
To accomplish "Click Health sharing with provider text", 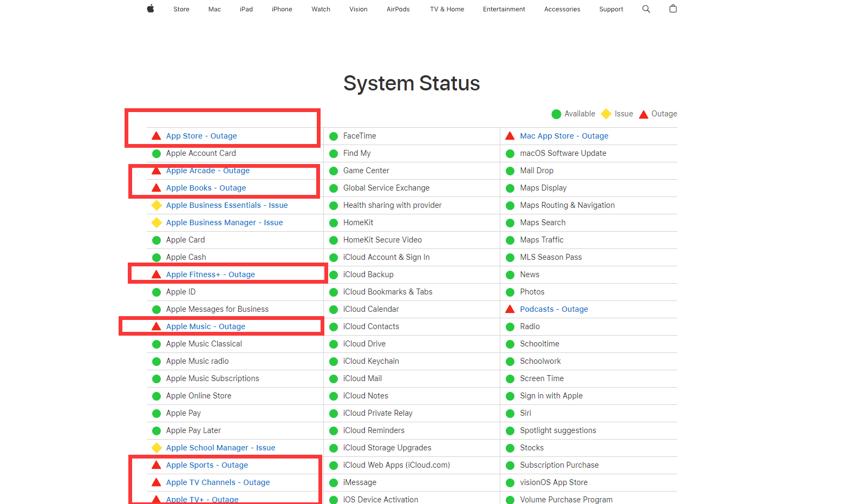I will 393,205.
